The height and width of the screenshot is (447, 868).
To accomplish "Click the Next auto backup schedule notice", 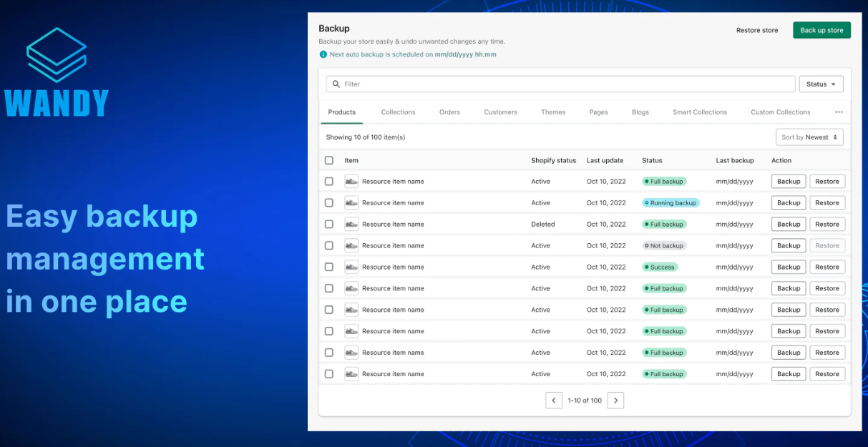I will tap(413, 54).
